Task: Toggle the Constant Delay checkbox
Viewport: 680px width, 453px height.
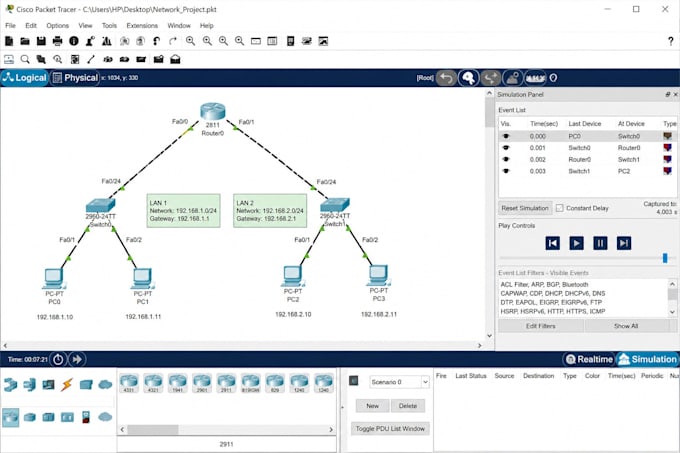Action: coord(559,208)
